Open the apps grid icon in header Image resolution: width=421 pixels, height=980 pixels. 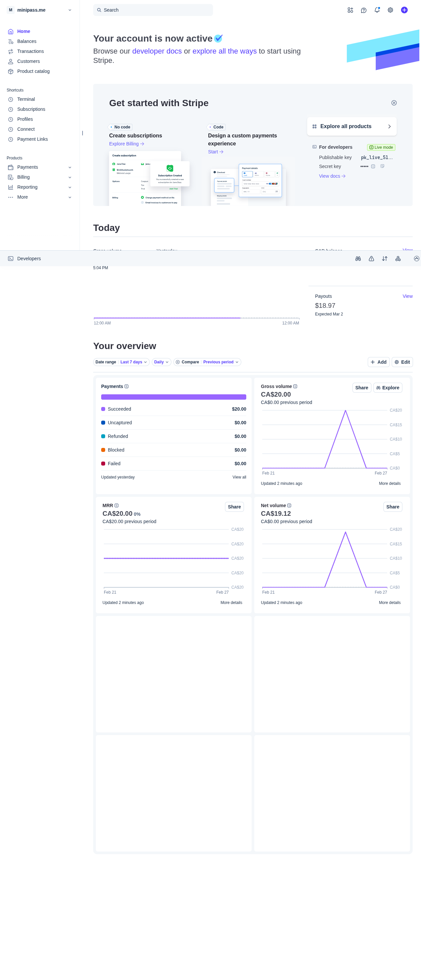pos(350,10)
